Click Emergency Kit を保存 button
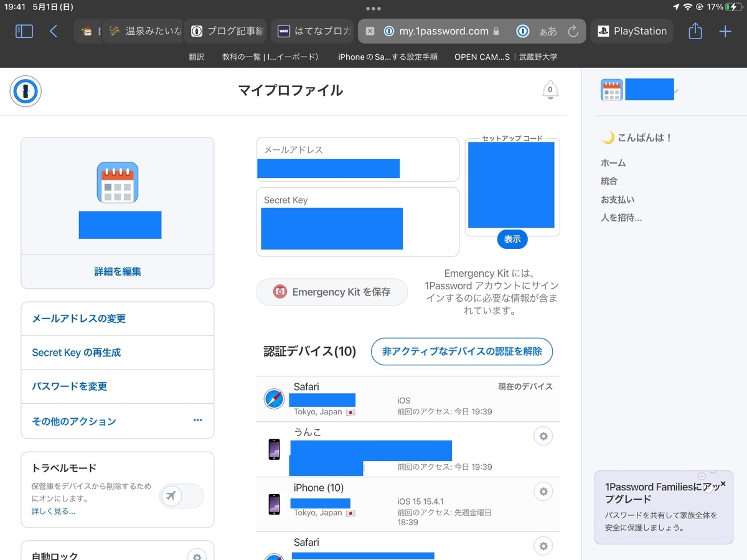This screenshot has width=747, height=560. tap(332, 292)
